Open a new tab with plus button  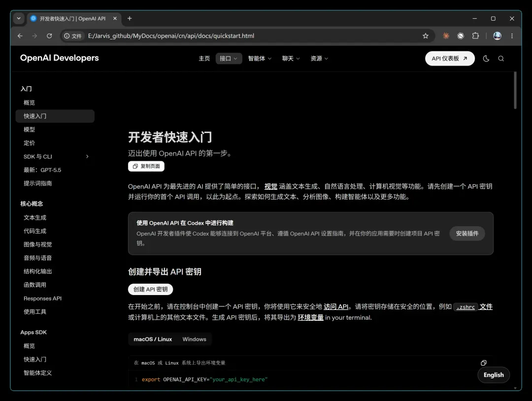[x=130, y=18]
